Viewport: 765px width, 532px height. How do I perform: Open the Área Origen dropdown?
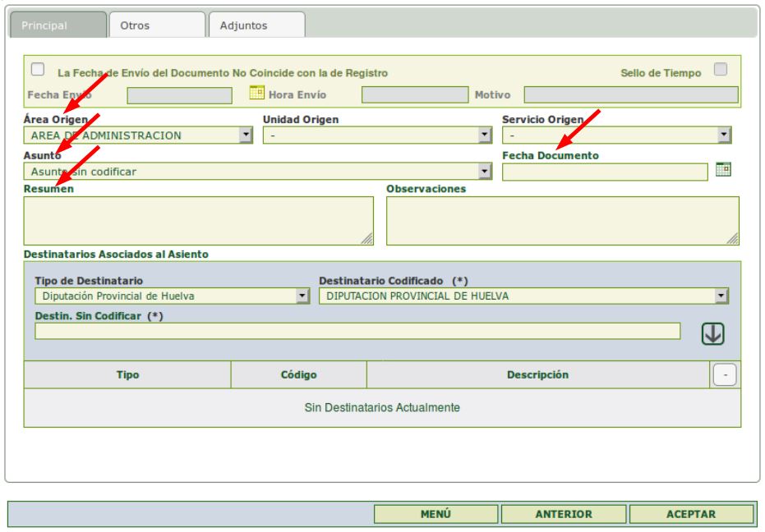138,135
